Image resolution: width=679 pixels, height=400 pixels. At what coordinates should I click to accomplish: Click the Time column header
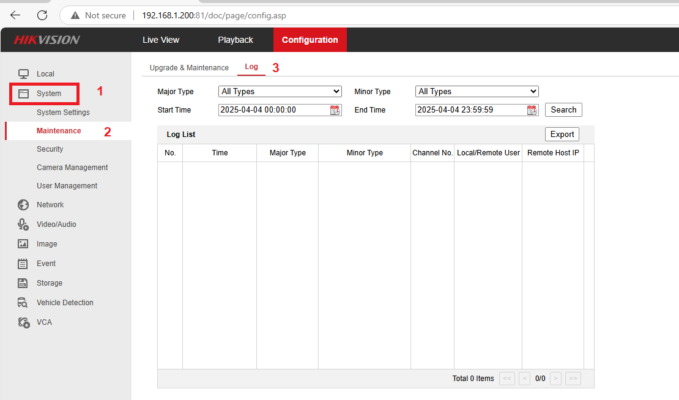click(x=220, y=153)
